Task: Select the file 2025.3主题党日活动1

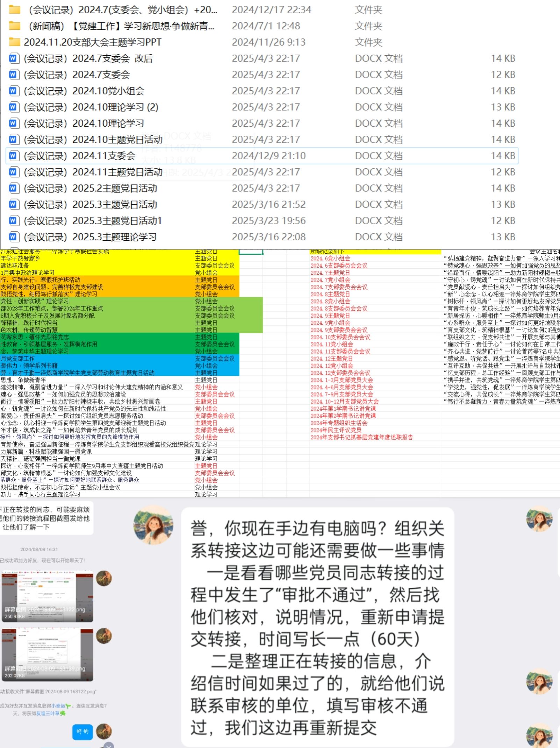Action: pos(92,221)
